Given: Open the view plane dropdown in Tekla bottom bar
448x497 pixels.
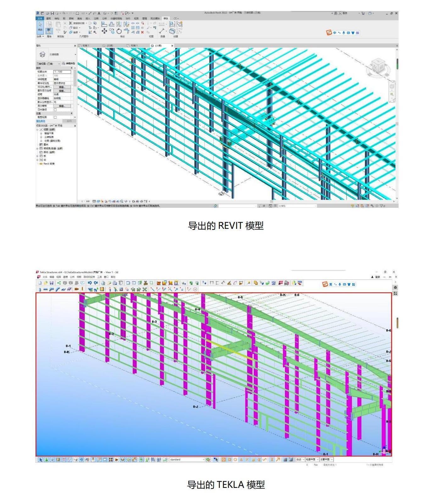Looking at the screenshot, I should [x=312, y=460].
